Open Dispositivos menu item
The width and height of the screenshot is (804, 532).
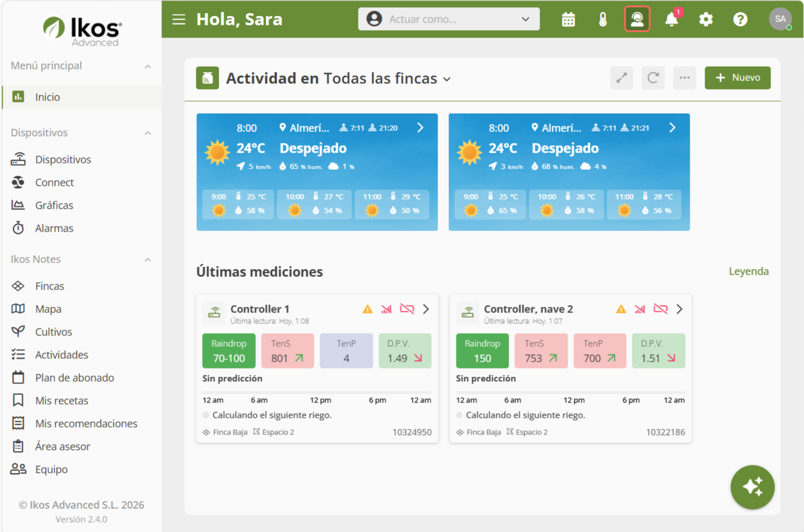tap(82, 159)
